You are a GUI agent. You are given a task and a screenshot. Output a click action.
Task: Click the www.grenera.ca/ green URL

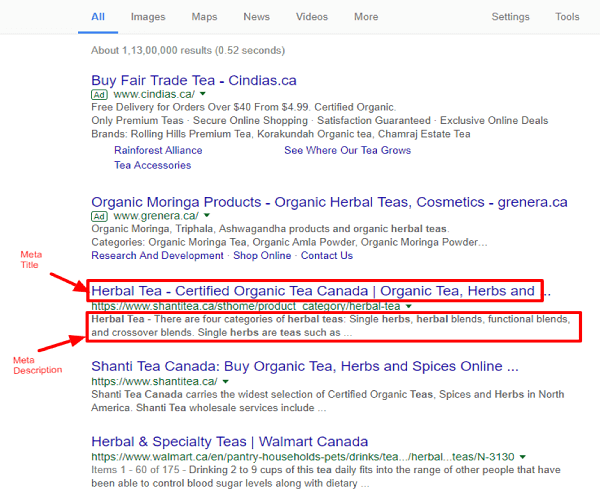pos(156,216)
